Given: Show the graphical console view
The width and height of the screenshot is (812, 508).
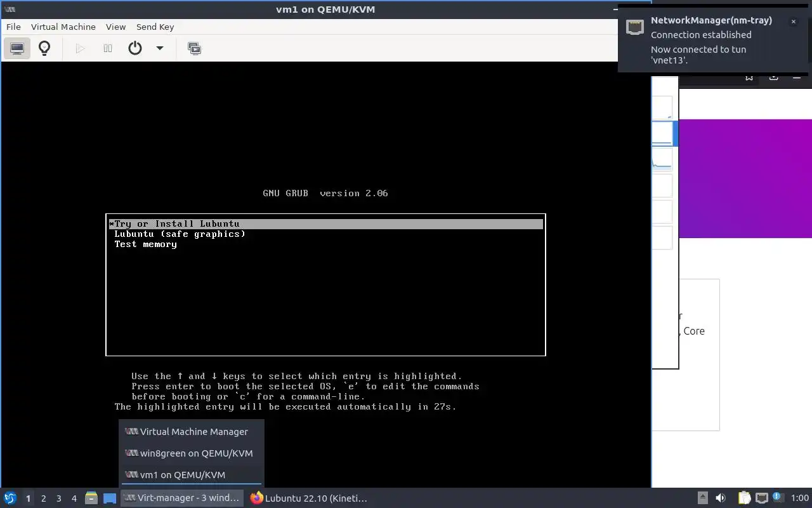Looking at the screenshot, I should (x=17, y=48).
